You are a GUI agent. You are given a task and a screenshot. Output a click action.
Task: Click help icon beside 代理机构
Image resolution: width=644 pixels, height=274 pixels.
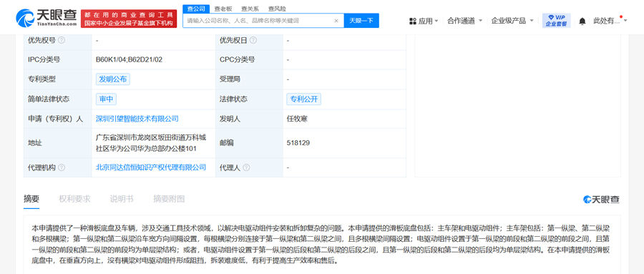point(62,167)
